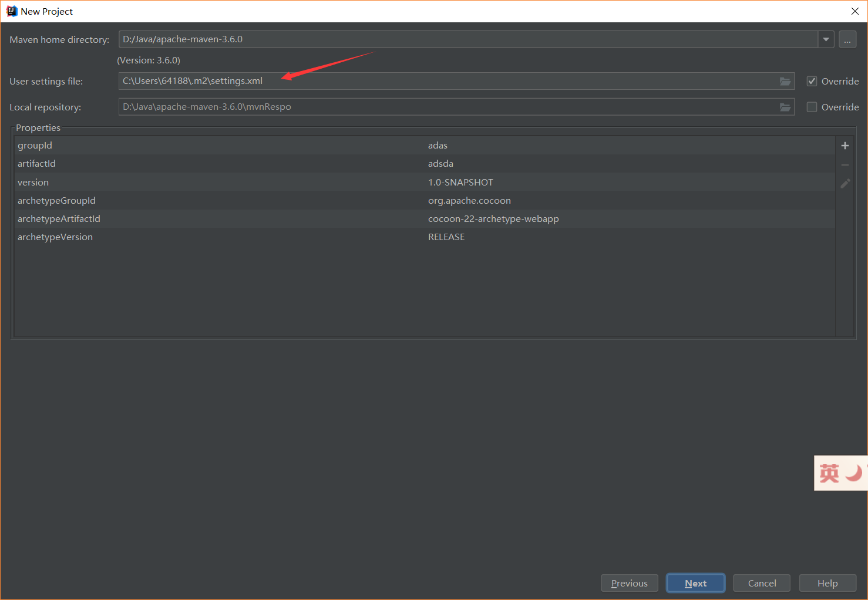Click the '(Version: 3.6.0)' label
This screenshot has width=868, height=600.
click(149, 60)
